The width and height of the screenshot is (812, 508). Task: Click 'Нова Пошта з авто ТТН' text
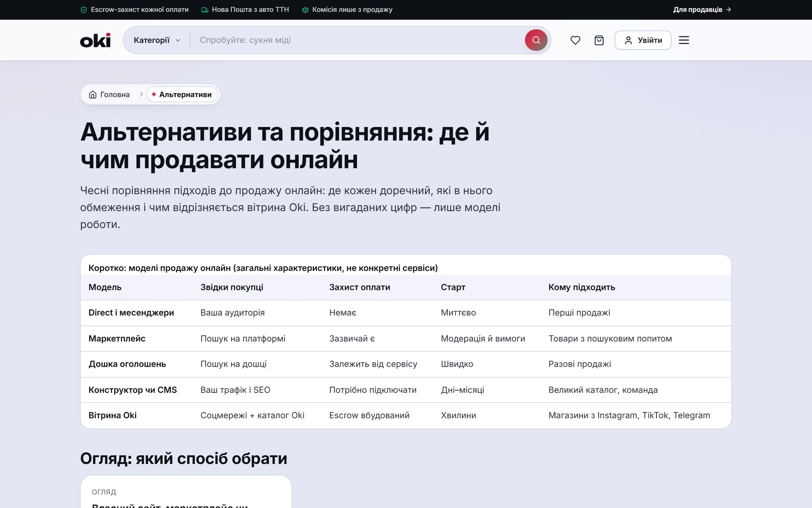tap(250, 10)
